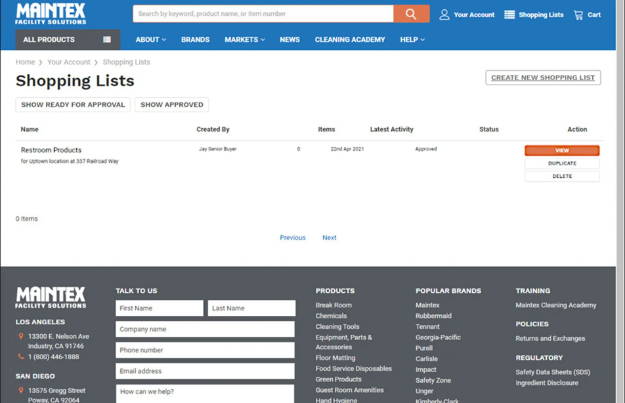
Task: Open the All Products menu
Action: coord(68,39)
